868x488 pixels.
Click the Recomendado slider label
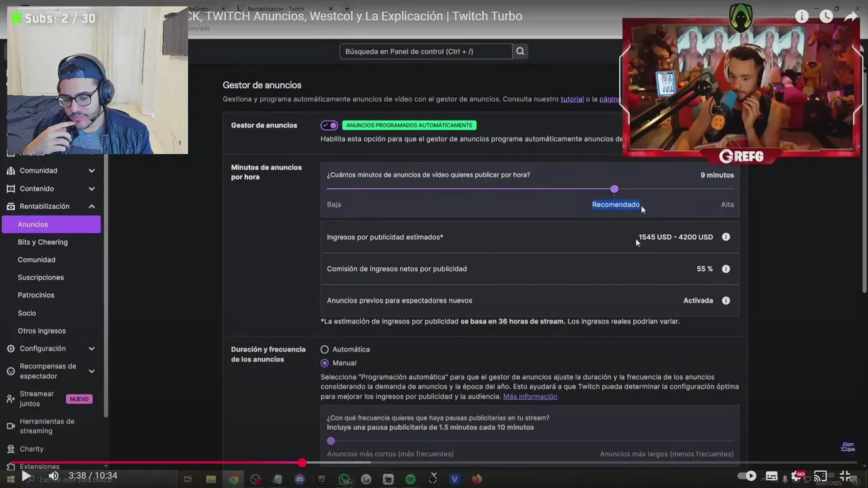pyautogui.click(x=616, y=205)
